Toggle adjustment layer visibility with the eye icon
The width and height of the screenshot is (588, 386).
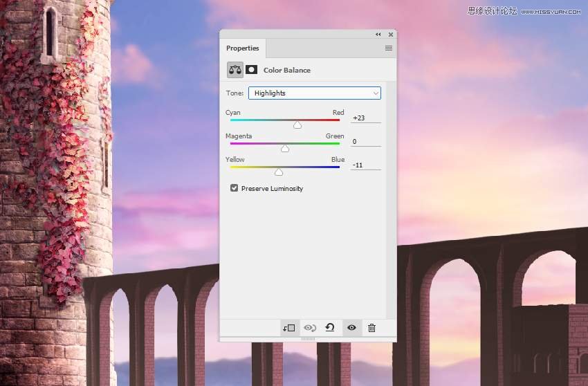pyautogui.click(x=351, y=327)
